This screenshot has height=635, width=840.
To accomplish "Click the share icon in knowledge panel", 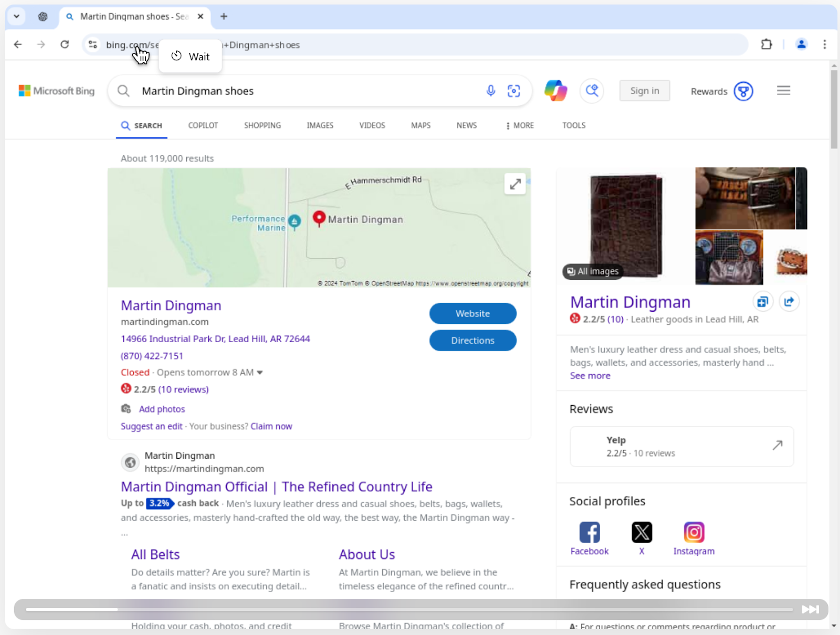I will point(789,302).
